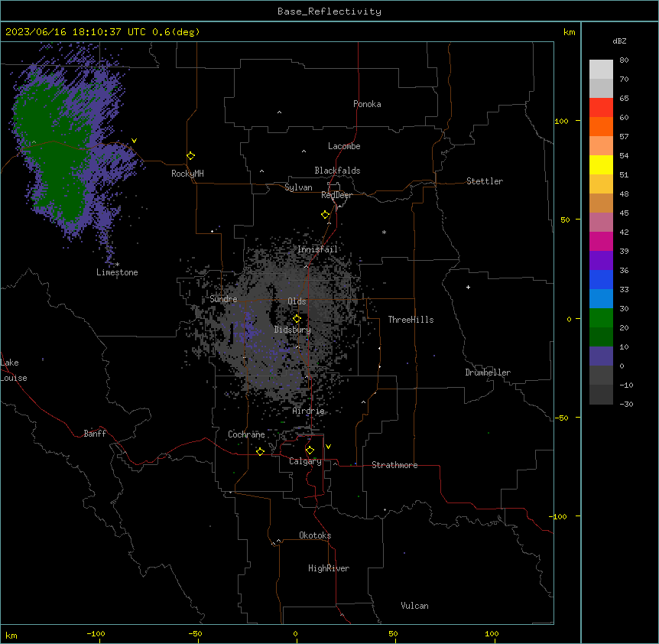
Task: Click the HighRiver label
Action: (329, 568)
